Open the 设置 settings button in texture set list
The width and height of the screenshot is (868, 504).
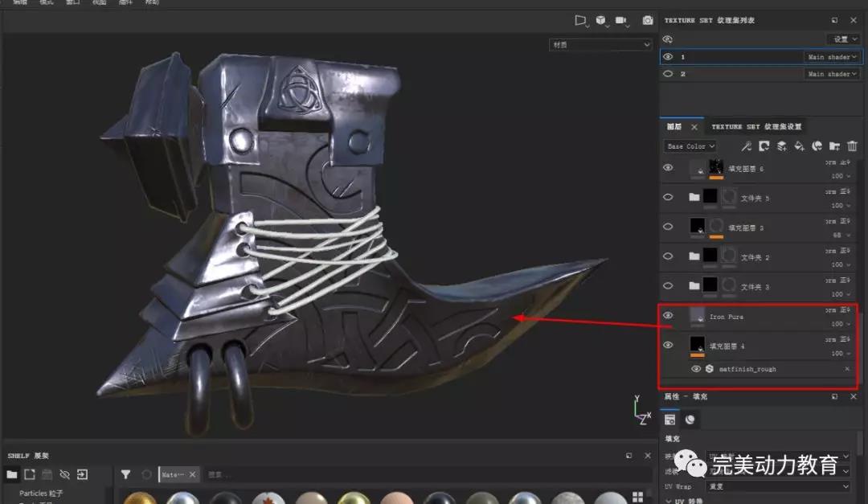pos(843,39)
